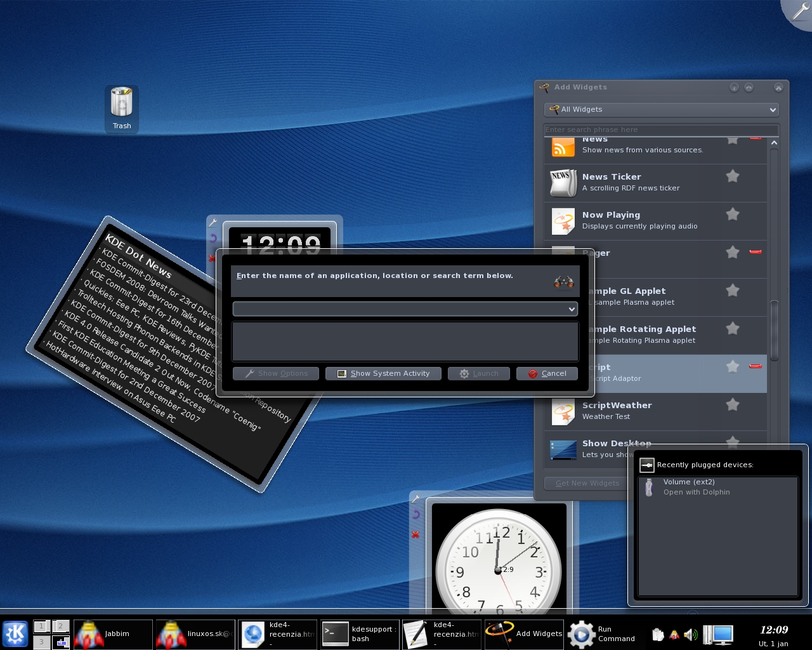
Task: Switch to the linuxos.sk@ taskbar entry
Action: click(x=195, y=634)
